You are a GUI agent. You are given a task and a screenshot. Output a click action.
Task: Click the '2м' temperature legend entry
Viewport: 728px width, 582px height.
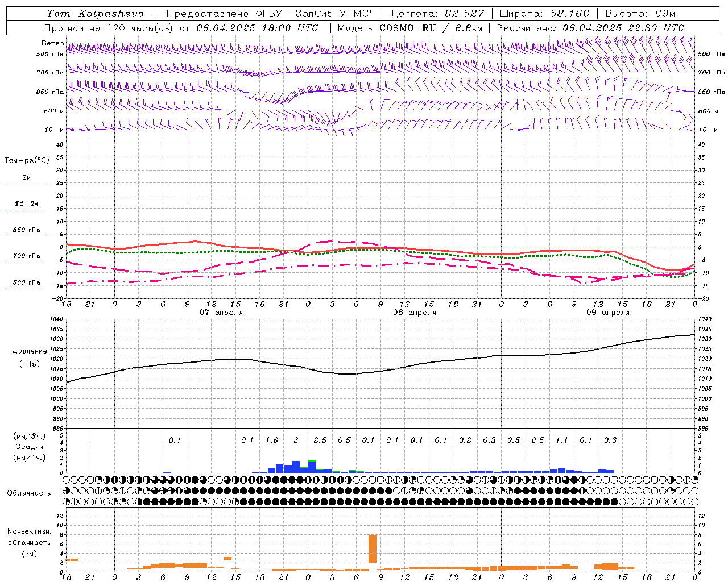pyautogui.click(x=27, y=177)
